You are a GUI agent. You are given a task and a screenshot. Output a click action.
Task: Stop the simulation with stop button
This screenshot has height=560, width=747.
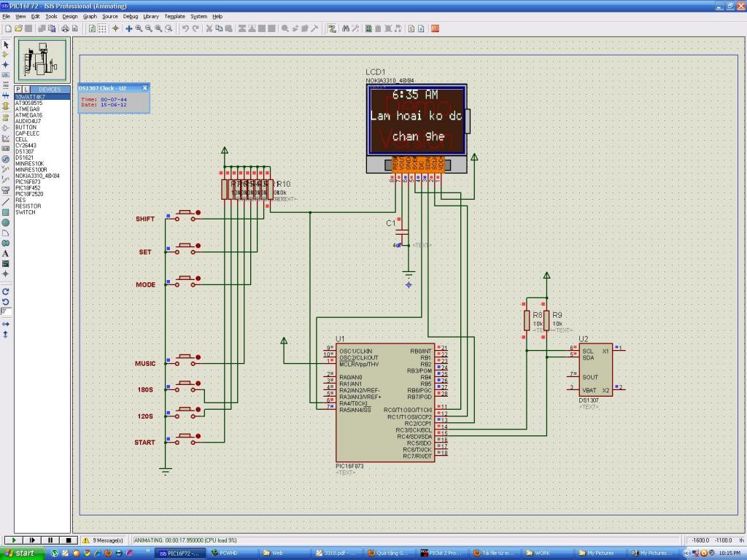pyautogui.click(x=68, y=540)
